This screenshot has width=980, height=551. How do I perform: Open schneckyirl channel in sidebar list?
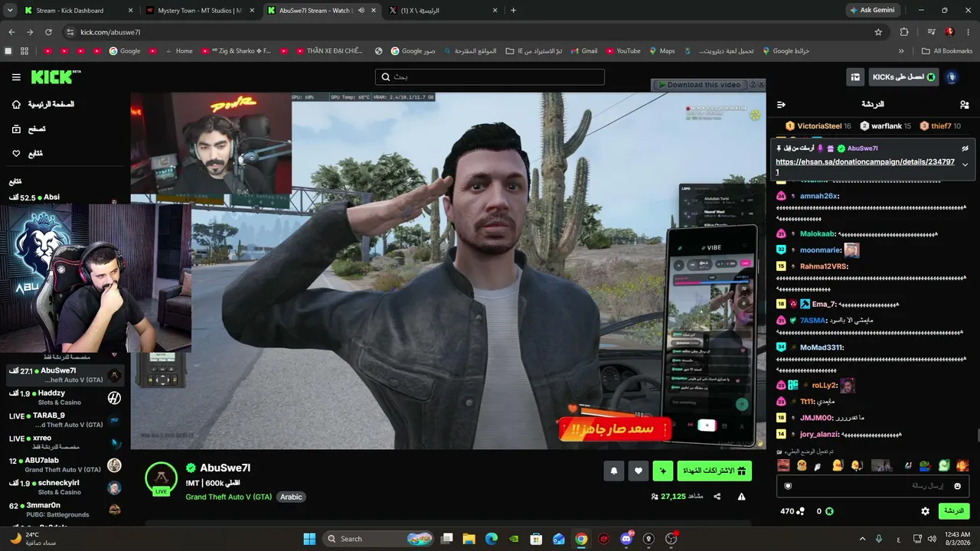point(65,487)
